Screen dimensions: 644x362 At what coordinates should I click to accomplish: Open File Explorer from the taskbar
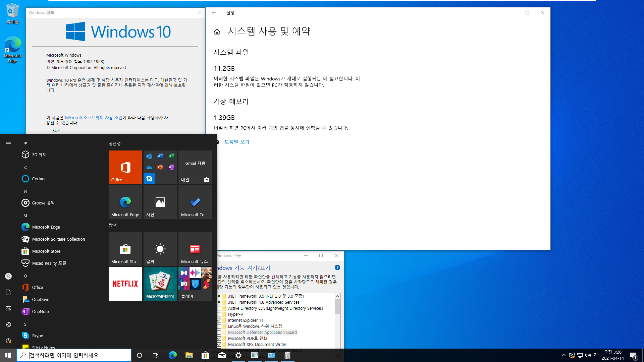click(189, 355)
